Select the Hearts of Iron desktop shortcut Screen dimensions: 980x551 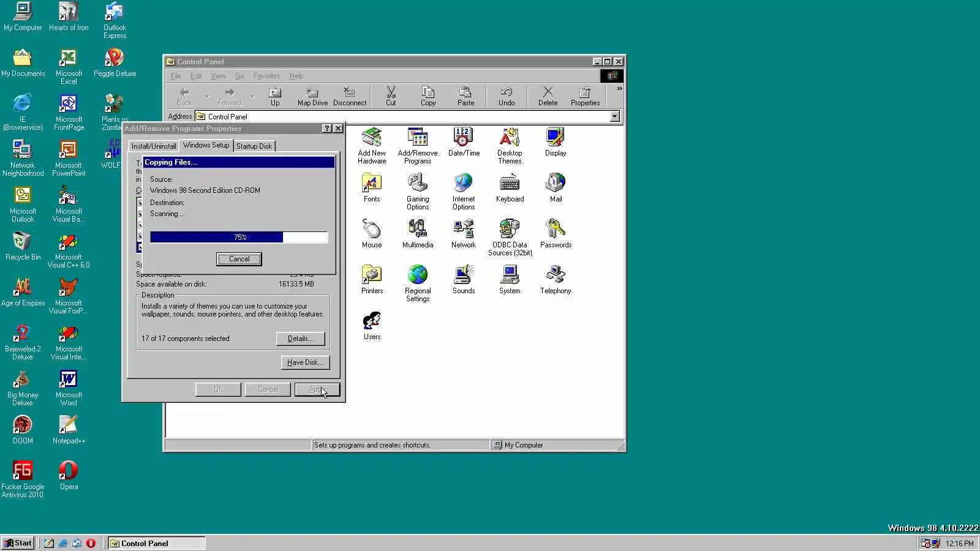tap(69, 17)
